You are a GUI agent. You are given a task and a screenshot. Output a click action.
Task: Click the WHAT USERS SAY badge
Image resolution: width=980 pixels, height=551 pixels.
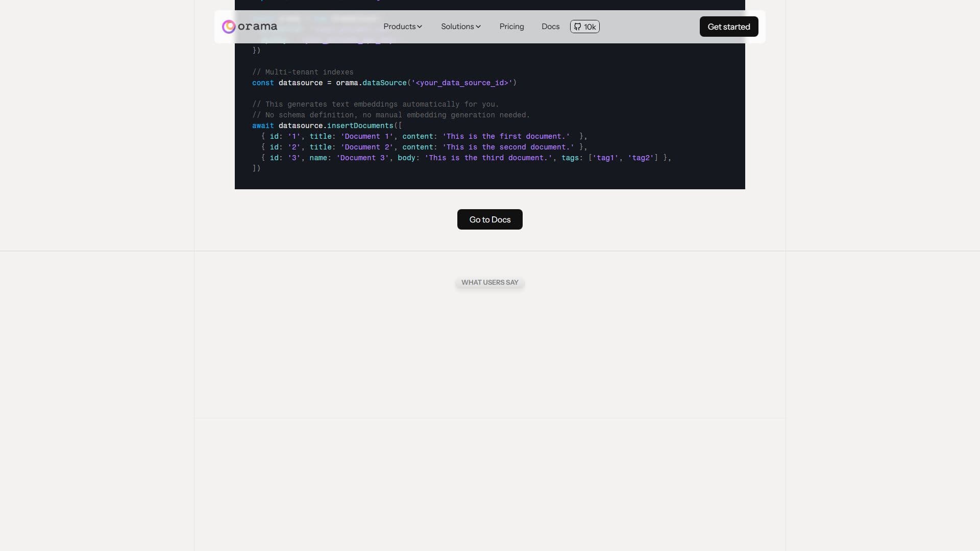(x=490, y=282)
